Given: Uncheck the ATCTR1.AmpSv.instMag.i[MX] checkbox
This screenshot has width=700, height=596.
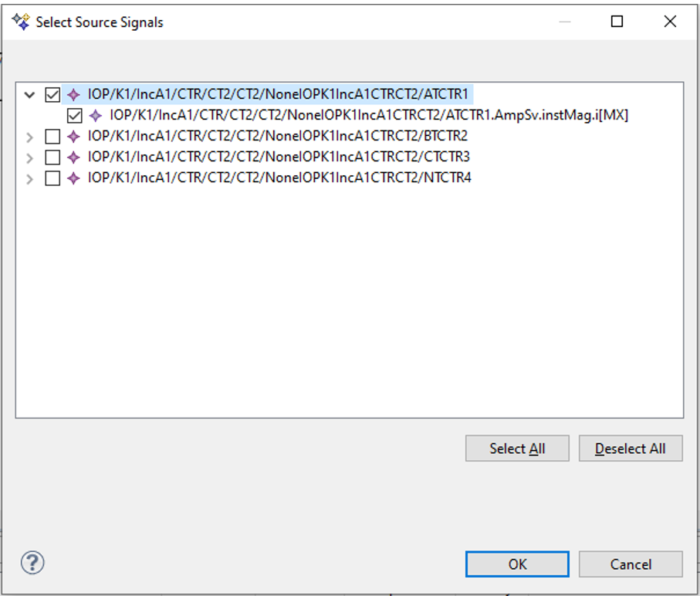Looking at the screenshot, I should pos(75,116).
